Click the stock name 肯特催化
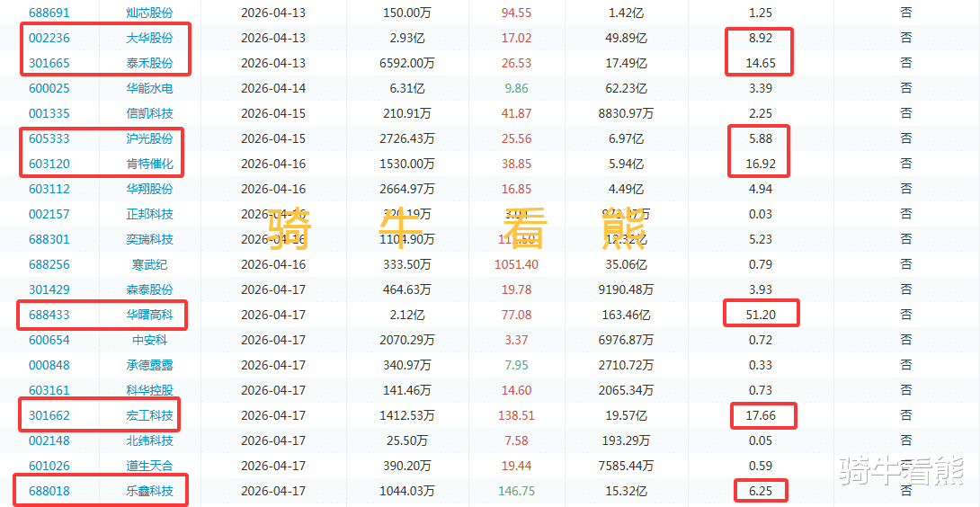 pos(149,164)
